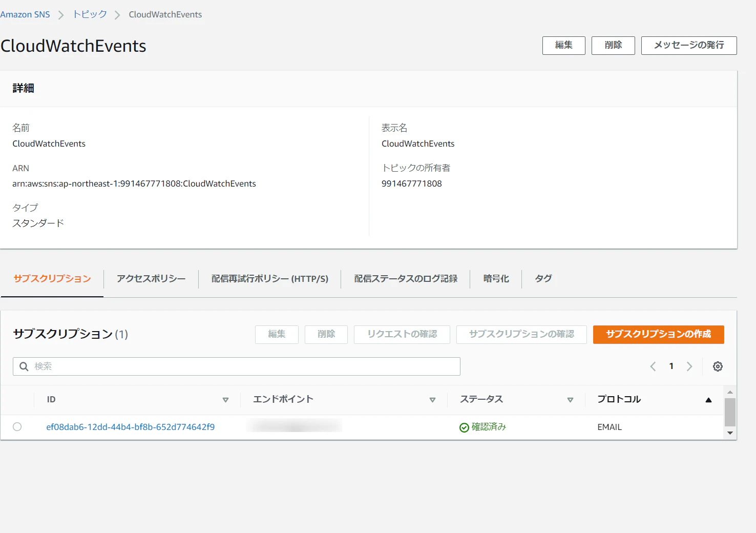
Task: Click the table vertical scrollbar thumb
Action: (x=730, y=412)
